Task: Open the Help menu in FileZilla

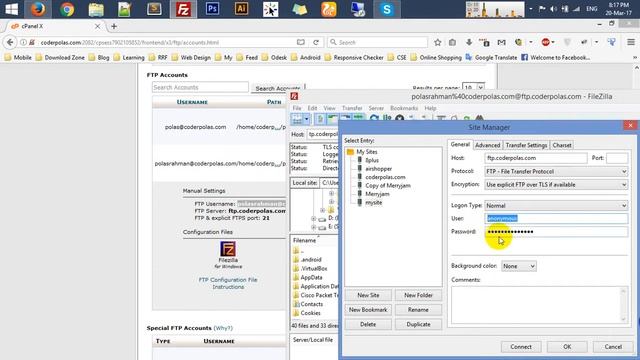Action: point(430,108)
